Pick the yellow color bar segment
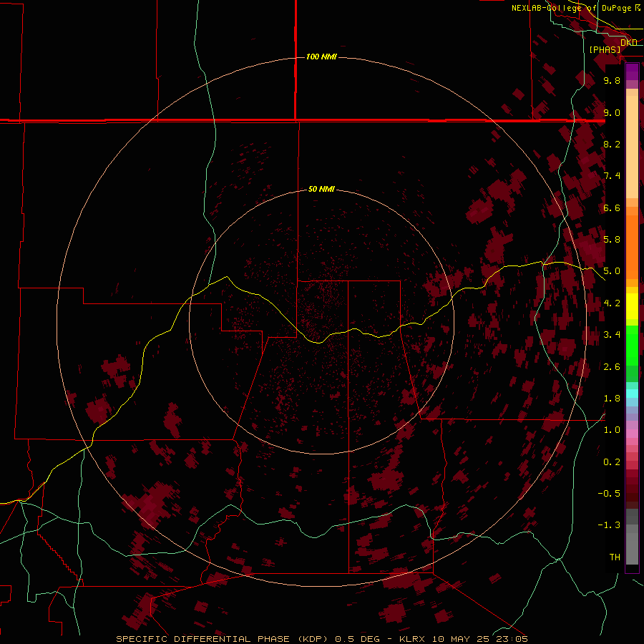Image resolution: width=644 pixels, height=644 pixels. coord(632,306)
